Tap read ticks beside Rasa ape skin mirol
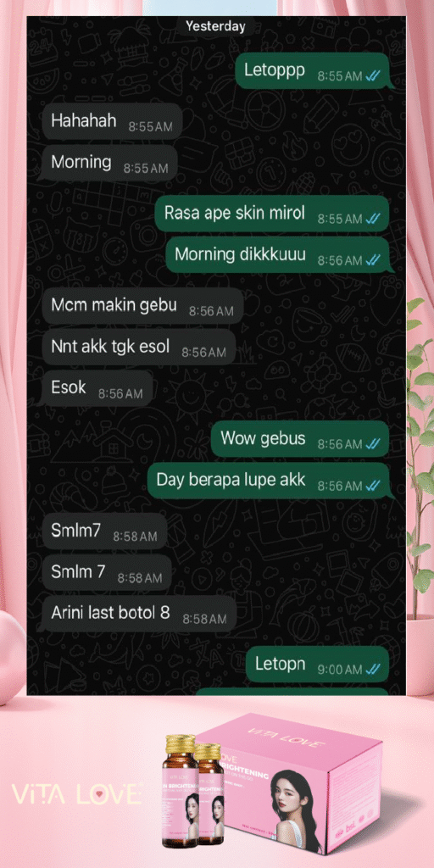This screenshot has width=434, height=868. [x=373, y=219]
